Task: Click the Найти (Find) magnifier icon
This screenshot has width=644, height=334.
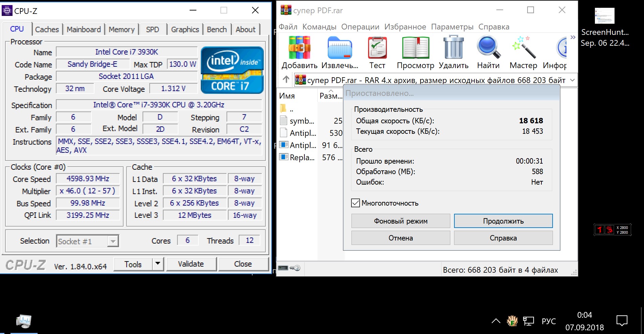Action: (488, 48)
